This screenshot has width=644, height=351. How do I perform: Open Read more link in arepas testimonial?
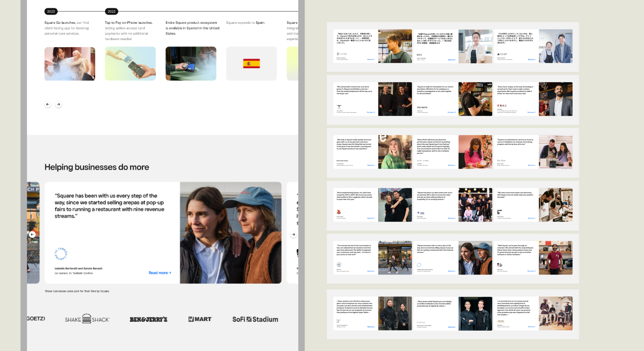click(x=160, y=273)
